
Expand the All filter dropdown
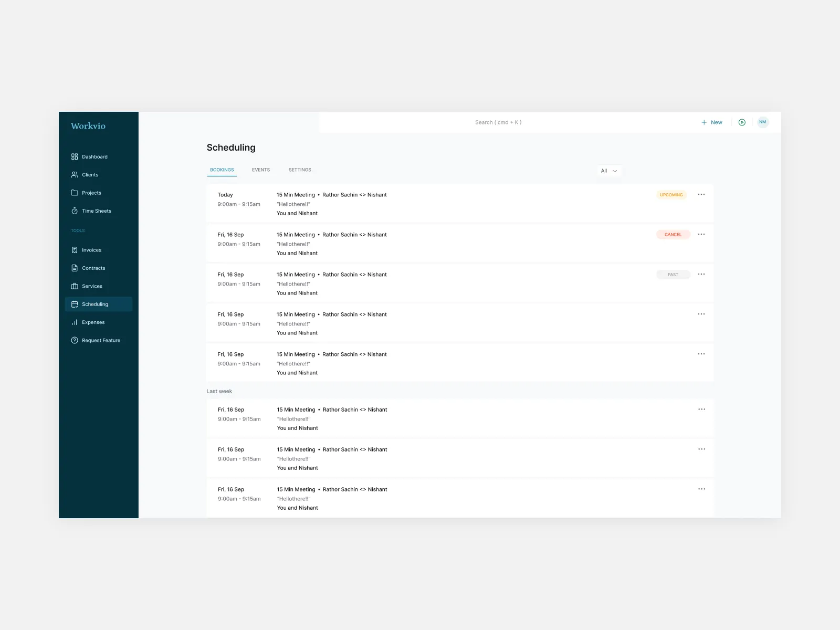[609, 171]
